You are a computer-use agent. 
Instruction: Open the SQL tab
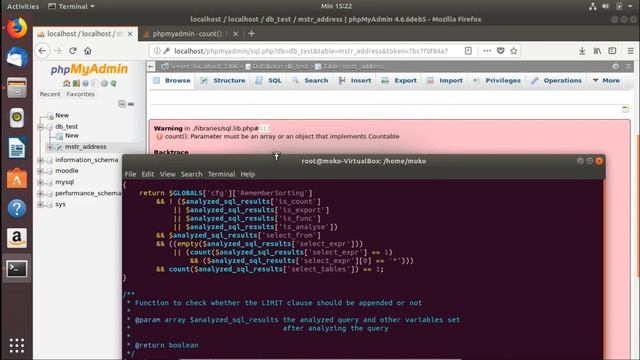tap(269, 80)
